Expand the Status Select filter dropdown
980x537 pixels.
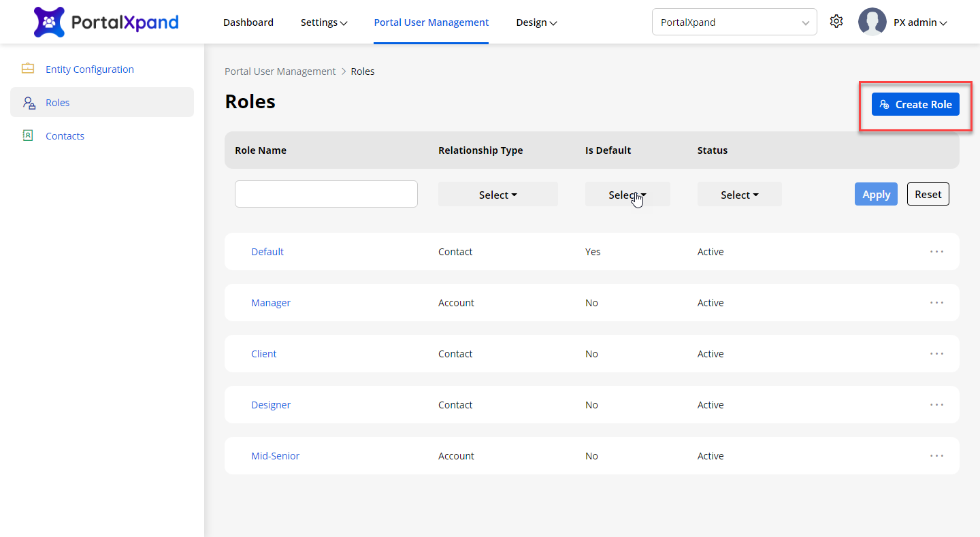(x=739, y=195)
